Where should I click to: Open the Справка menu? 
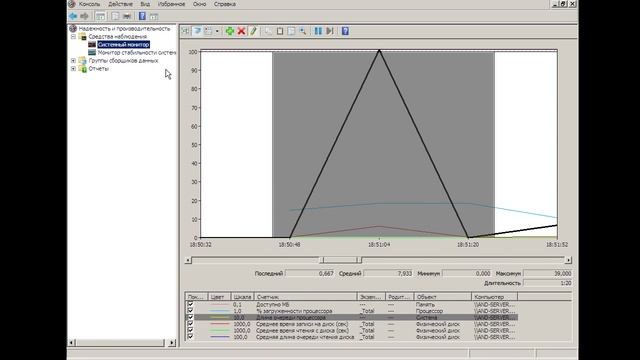pyautogui.click(x=224, y=4)
